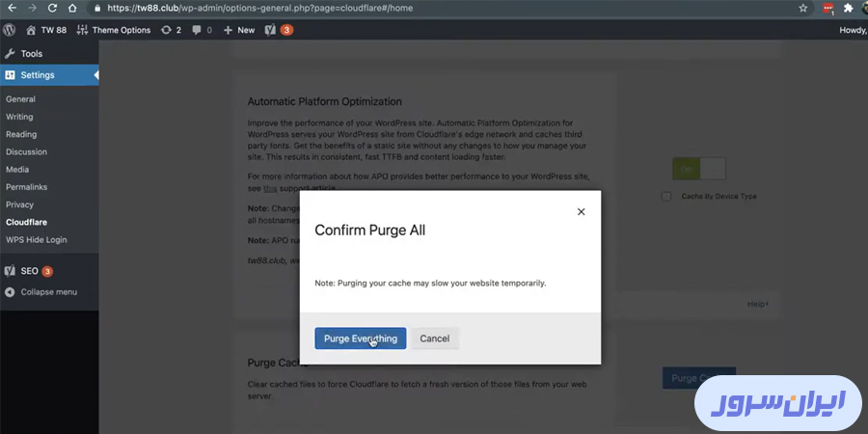Open Theme Options in admin bar
The width and height of the screenshot is (868, 434).
[x=114, y=30]
